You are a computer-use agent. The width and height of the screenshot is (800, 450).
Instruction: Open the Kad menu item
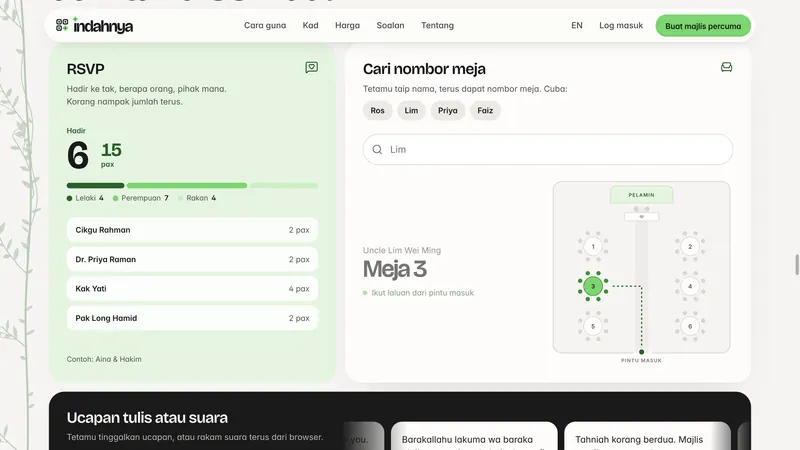pyautogui.click(x=310, y=26)
